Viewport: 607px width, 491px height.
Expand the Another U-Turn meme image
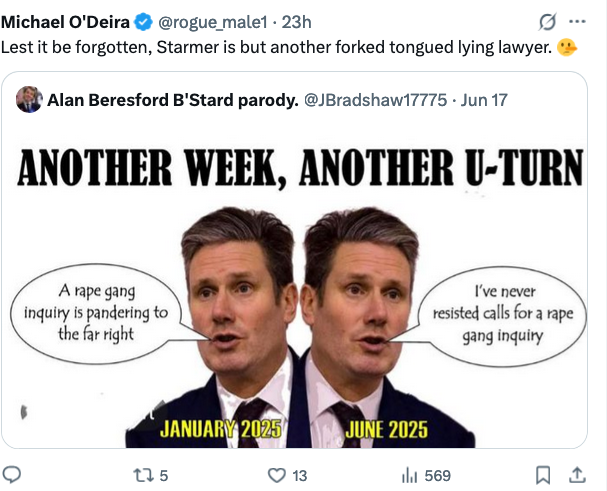302,290
